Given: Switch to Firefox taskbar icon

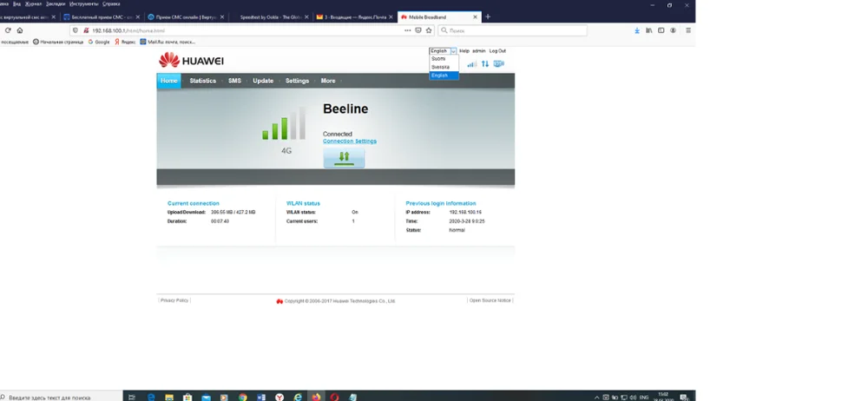Looking at the screenshot, I should [316, 398].
